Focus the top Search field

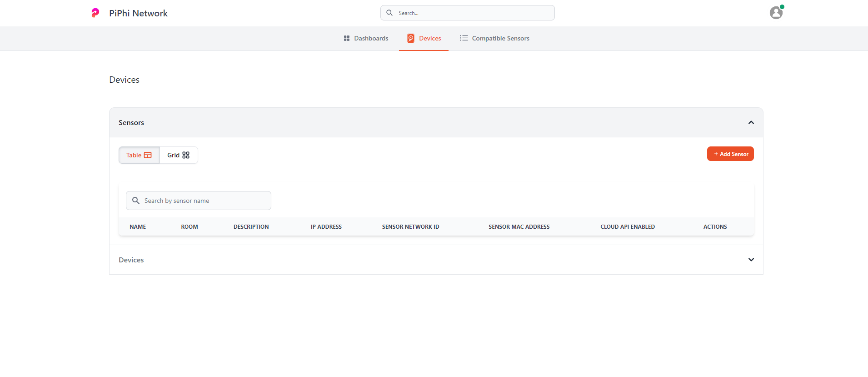[468, 13]
